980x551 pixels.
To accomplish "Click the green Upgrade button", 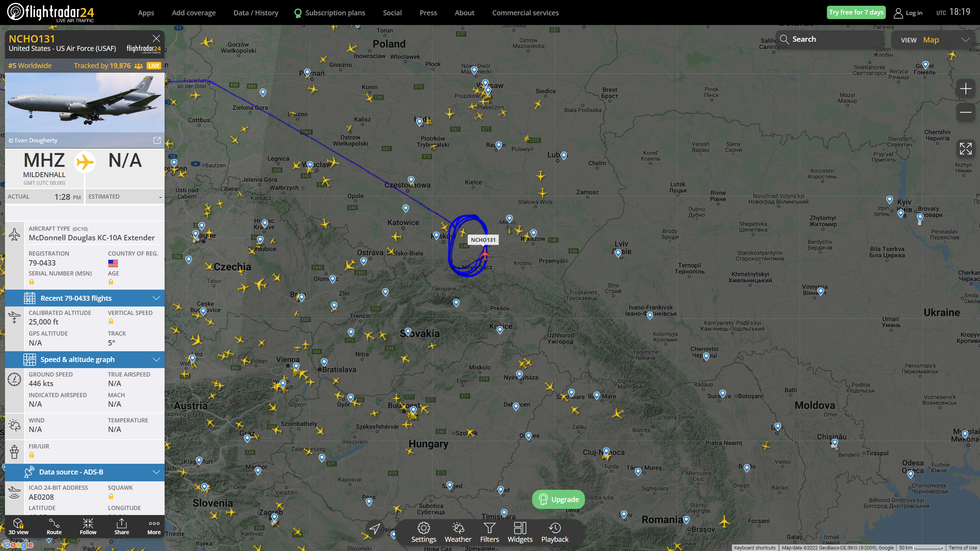I will [558, 499].
